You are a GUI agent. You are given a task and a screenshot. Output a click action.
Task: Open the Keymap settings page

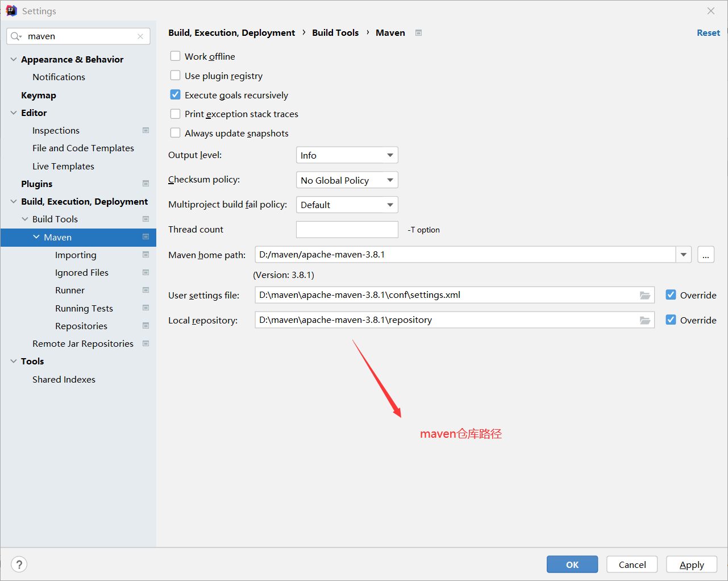click(39, 95)
